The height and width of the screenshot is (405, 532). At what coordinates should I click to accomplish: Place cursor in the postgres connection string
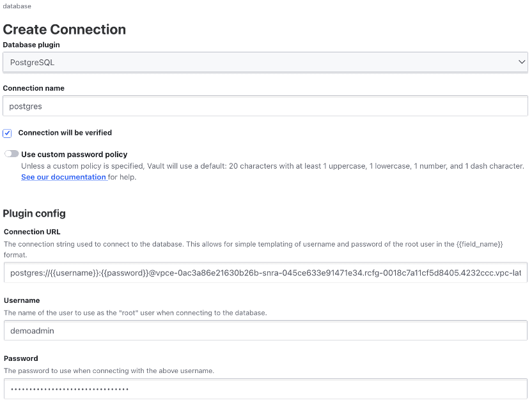click(x=265, y=273)
